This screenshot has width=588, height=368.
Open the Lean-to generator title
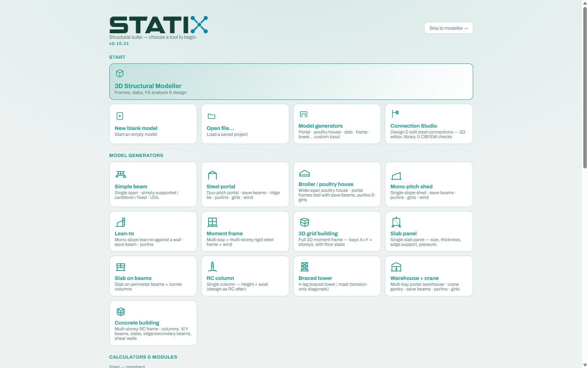click(x=124, y=233)
